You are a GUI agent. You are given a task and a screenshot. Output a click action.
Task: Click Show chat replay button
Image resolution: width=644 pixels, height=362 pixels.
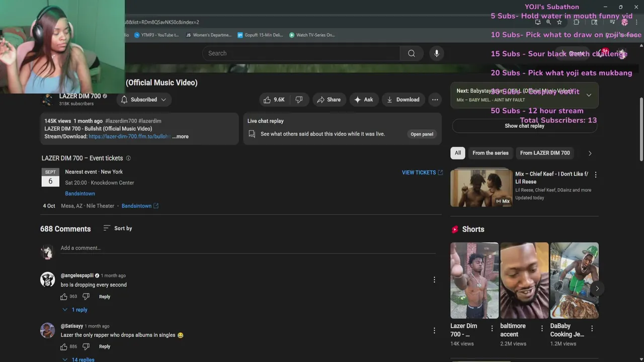(x=524, y=126)
